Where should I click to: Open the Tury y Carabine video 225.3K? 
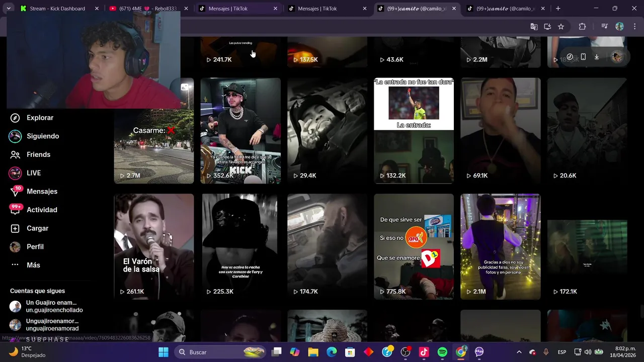click(x=240, y=247)
